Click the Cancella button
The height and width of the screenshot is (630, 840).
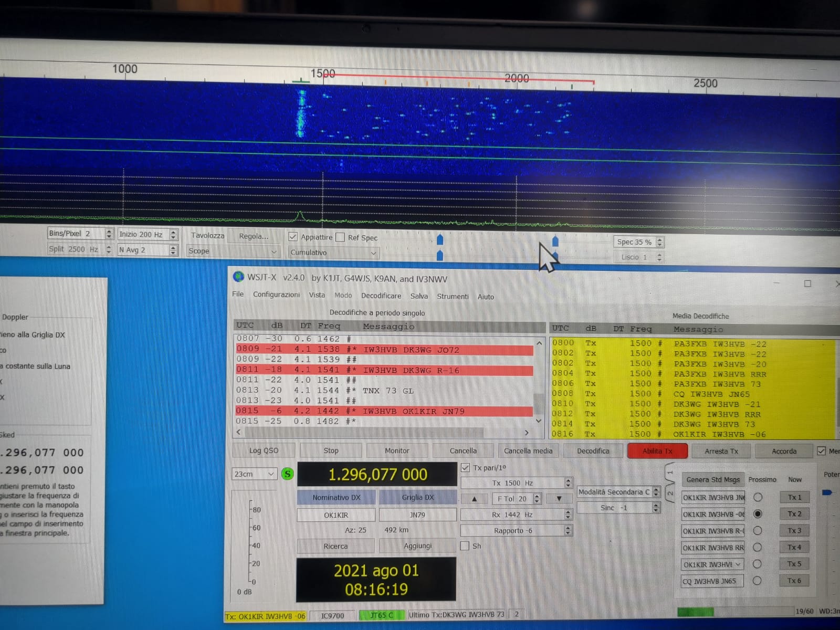(x=463, y=450)
